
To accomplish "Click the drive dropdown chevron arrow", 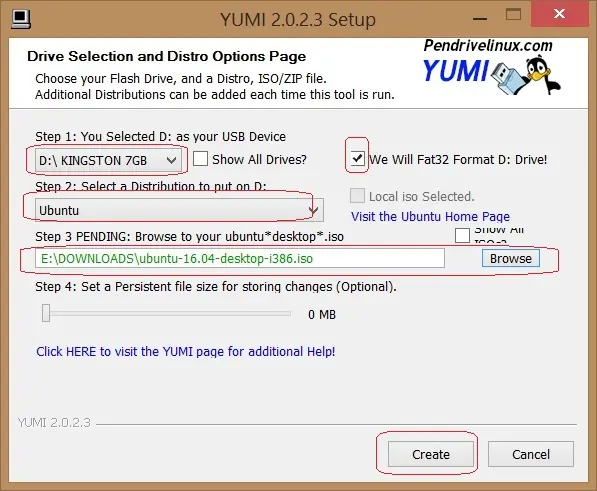I will point(171,160).
